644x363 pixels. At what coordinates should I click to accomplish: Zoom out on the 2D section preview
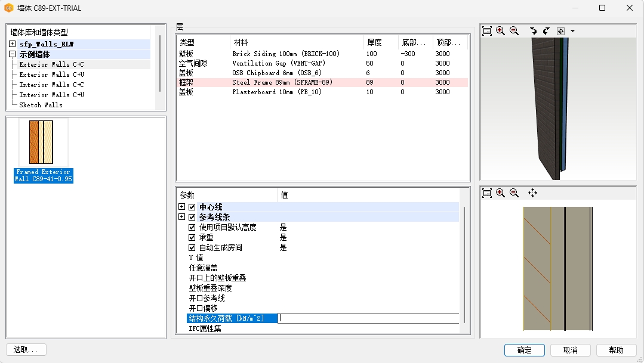point(514,193)
